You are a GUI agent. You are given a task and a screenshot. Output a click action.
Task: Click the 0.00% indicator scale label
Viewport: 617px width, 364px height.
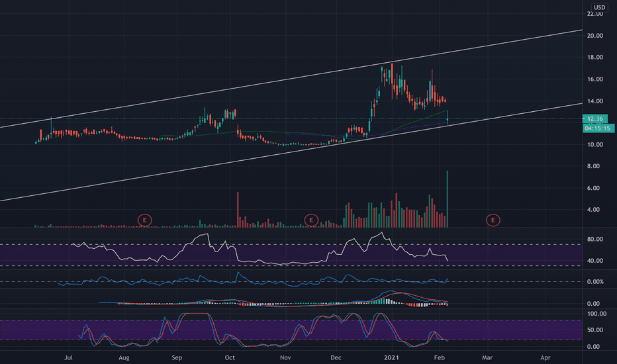[595, 282]
